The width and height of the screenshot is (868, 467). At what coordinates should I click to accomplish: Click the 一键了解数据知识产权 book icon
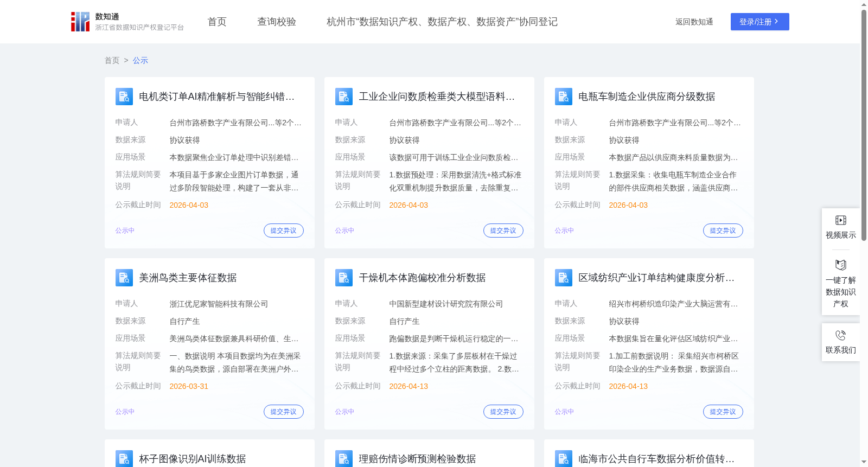[x=841, y=265]
